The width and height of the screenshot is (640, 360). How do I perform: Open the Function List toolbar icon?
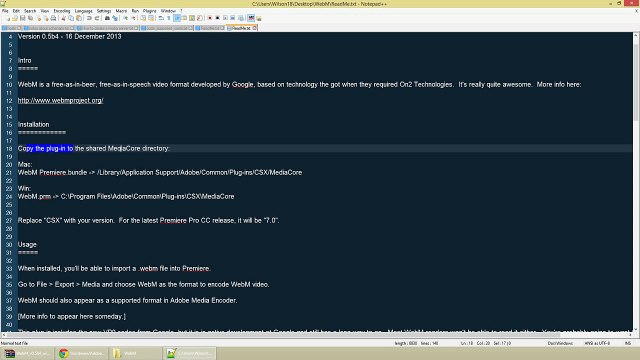(200, 18)
